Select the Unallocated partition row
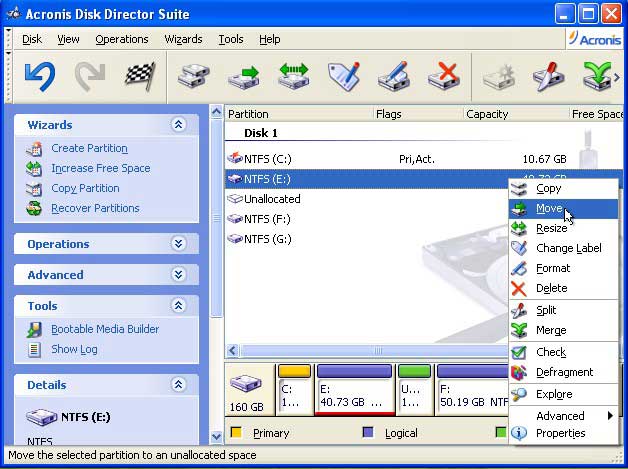628x469 pixels. tap(366, 199)
